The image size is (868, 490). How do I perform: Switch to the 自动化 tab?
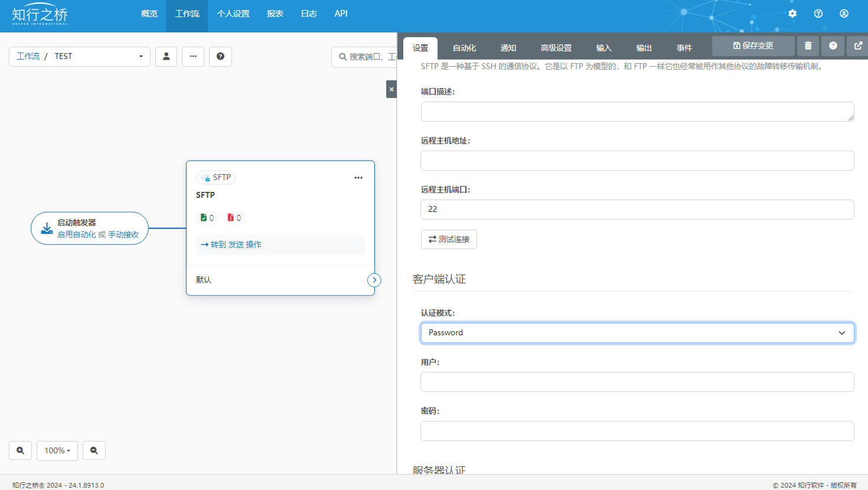pos(464,48)
